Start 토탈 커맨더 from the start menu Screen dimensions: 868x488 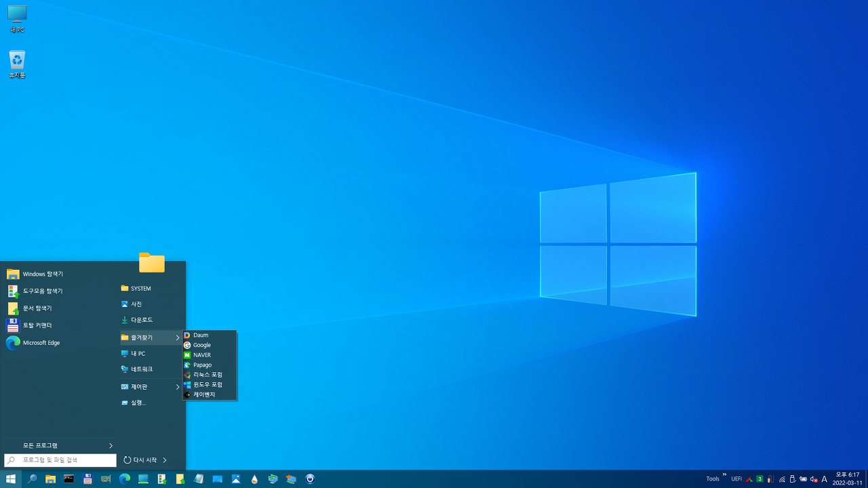[x=60, y=325]
